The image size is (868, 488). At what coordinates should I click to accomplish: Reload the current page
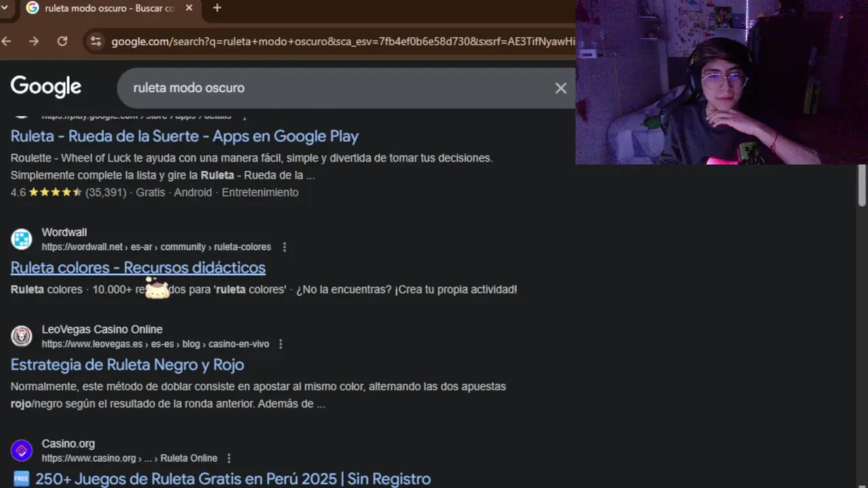pos(62,41)
